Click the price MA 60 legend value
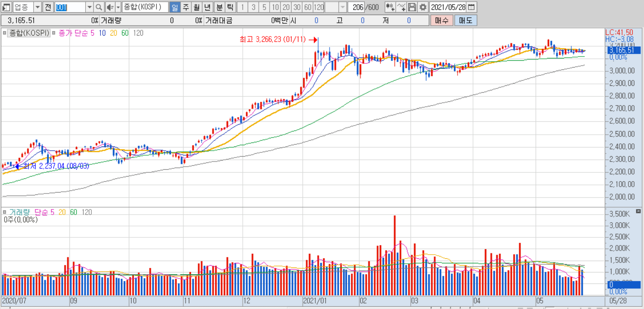This screenshot has height=309, width=644. pos(125,33)
